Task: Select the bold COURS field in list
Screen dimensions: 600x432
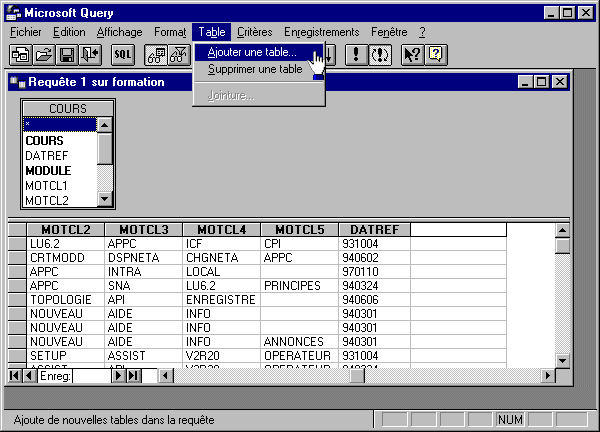Action: 60,140
